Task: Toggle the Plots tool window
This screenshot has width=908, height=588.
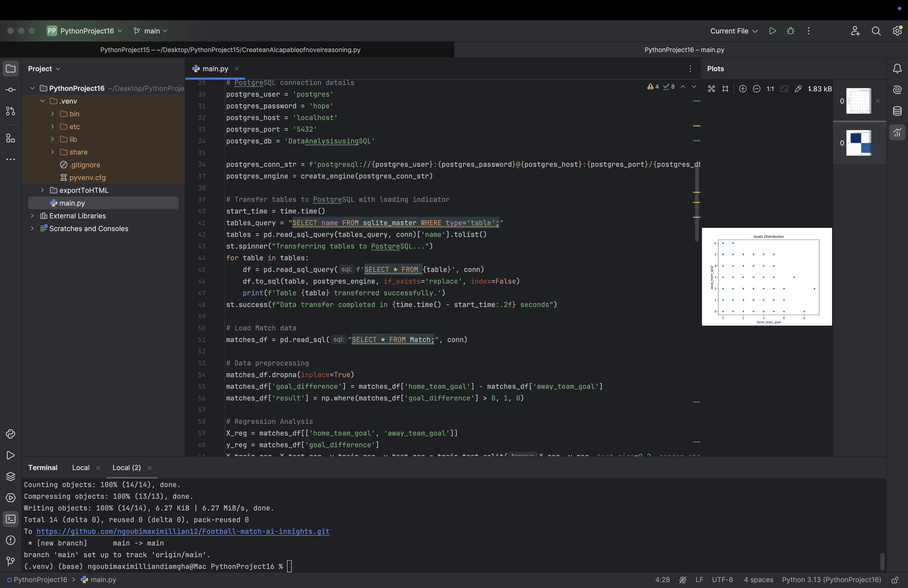Action: point(897,133)
